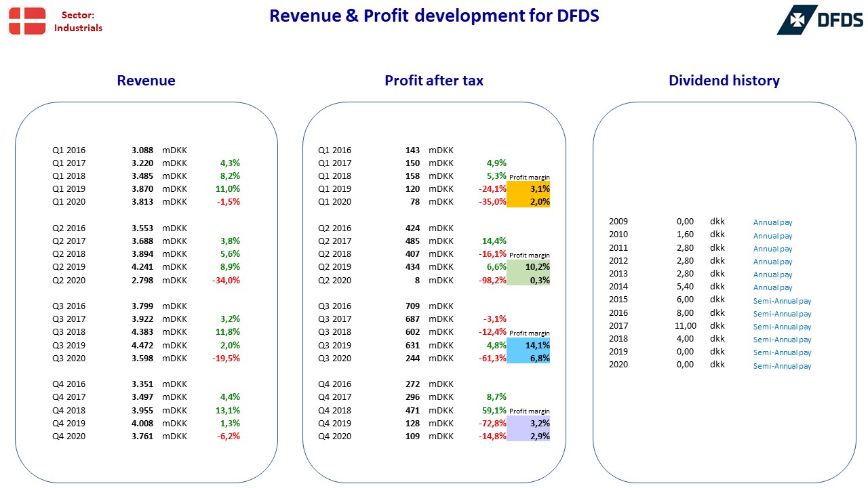Click the Sector: Industrials label

78,22
